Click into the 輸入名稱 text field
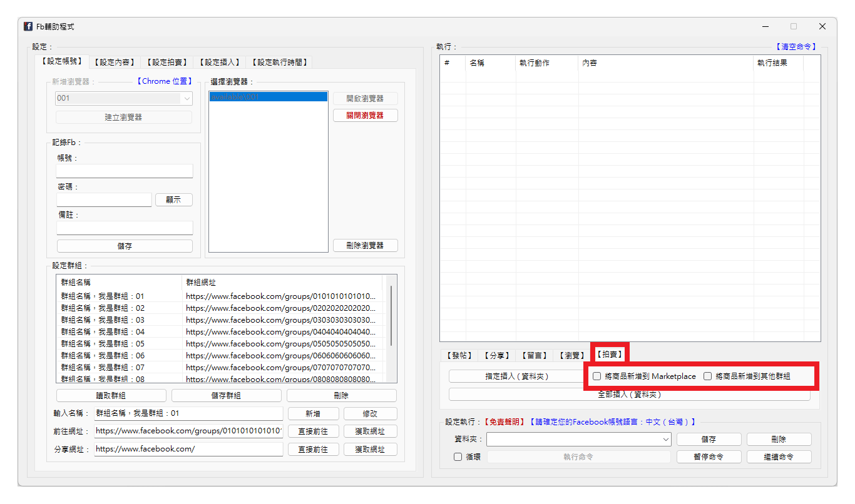Screen dimensions: 855x504 [x=188, y=413]
